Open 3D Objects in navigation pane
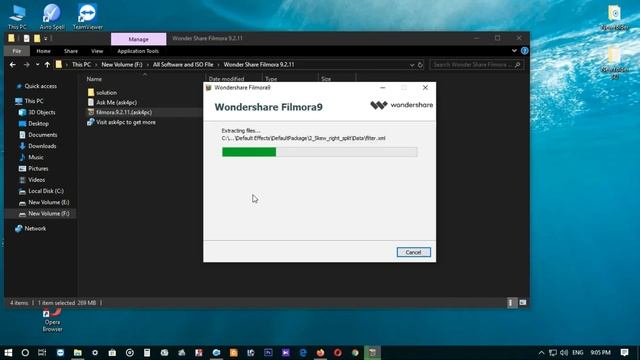640x360 pixels. 42,112
